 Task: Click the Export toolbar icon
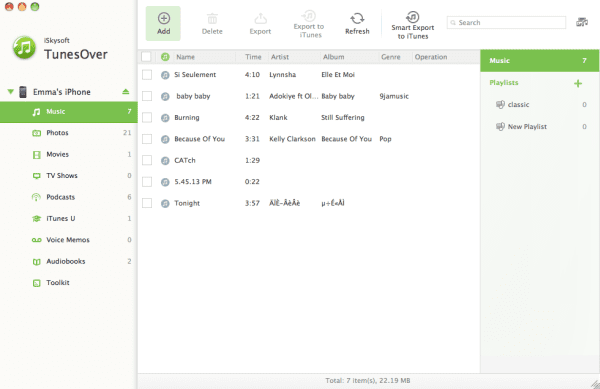(x=261, y=18)
